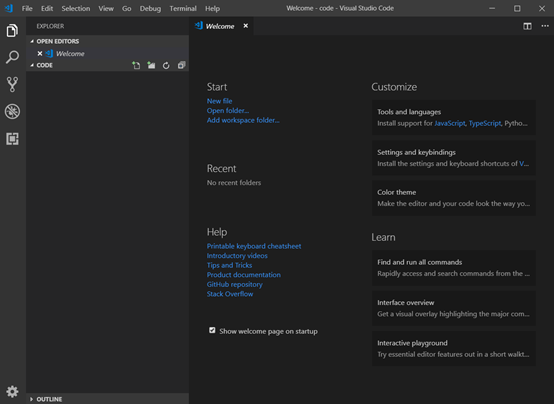Create a new file in CODE folder
Screen dimensions: 554x404
[136, 65]
